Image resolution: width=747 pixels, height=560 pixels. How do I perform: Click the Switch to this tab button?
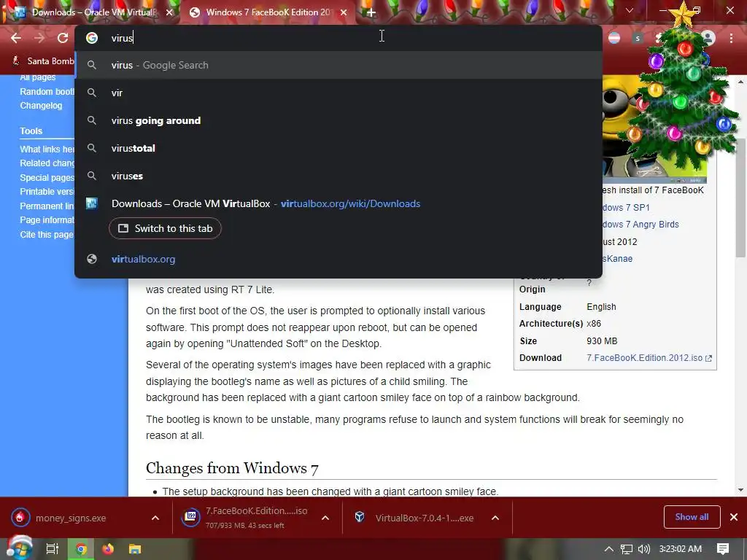click(165, 228)
